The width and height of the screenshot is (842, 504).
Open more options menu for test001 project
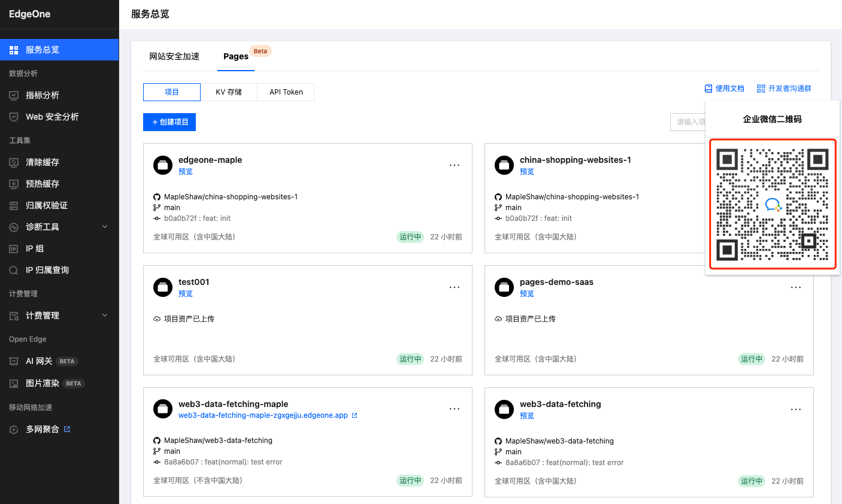(x=455, y=287)
